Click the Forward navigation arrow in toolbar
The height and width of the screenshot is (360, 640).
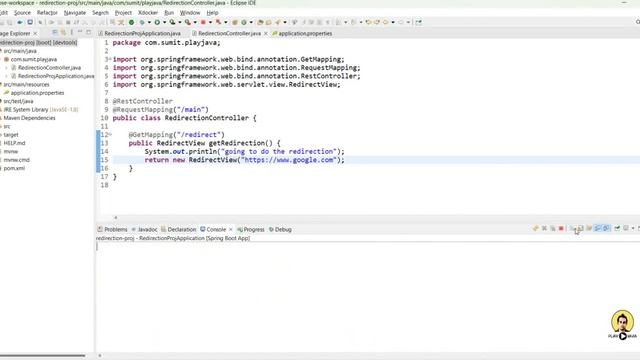click(x=401, y=22)
